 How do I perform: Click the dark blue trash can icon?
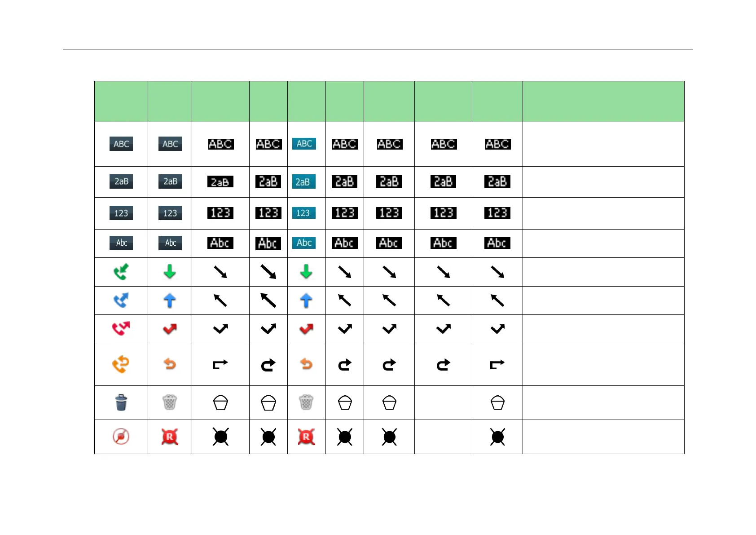121,402
